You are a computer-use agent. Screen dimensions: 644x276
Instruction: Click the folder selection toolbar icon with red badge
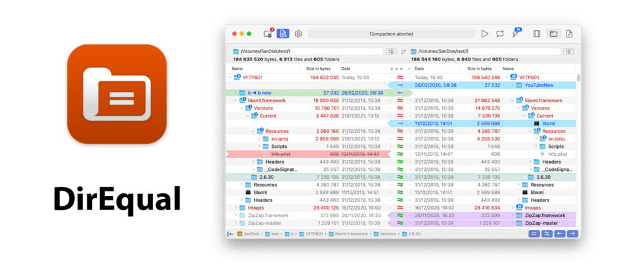tap(268, 34)
